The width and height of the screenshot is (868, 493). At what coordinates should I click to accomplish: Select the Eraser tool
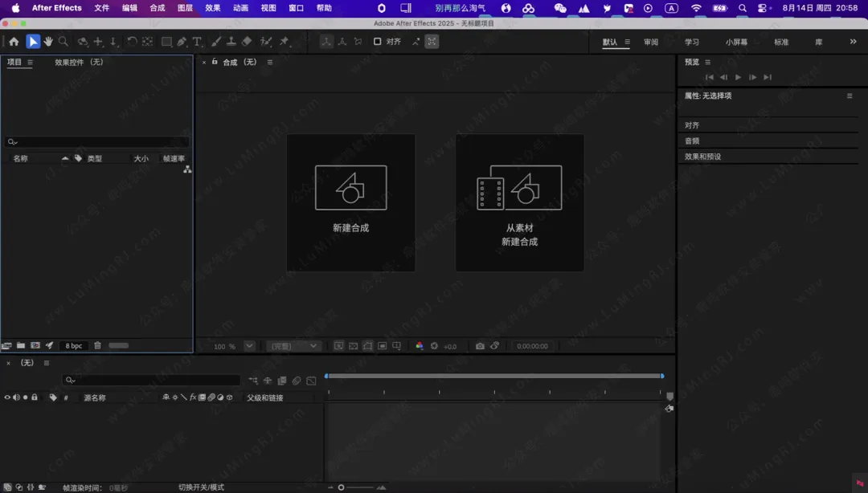pos(247,42)
